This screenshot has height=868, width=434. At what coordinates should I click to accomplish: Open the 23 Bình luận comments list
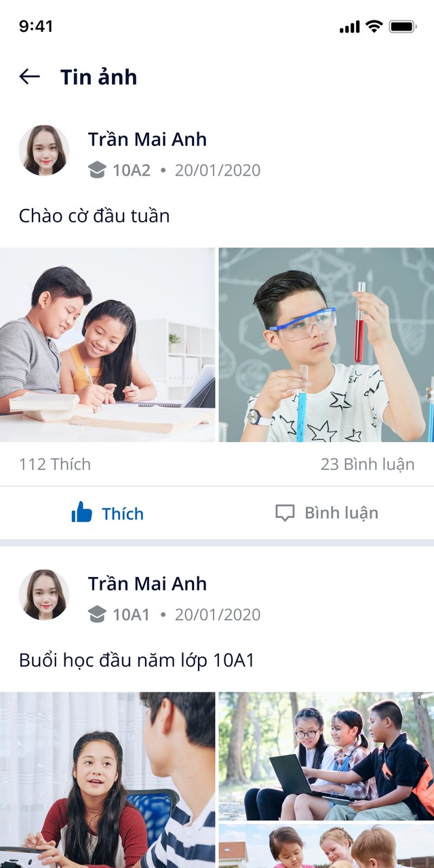pos(368,465)
